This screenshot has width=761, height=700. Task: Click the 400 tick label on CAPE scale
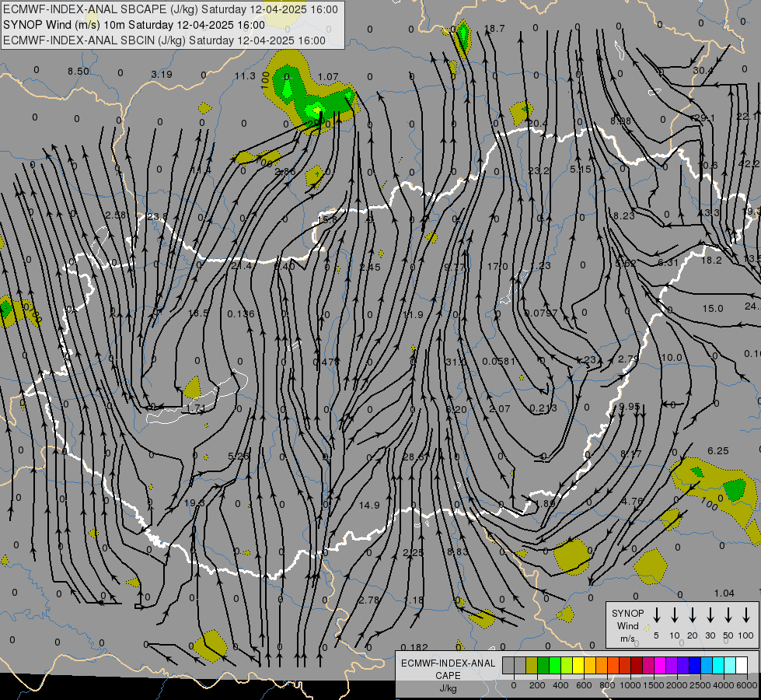pyautogui.click(x=560, y=685)
